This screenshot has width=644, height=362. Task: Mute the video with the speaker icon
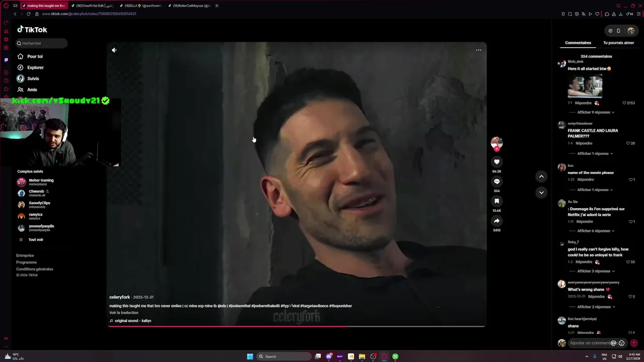114,50
